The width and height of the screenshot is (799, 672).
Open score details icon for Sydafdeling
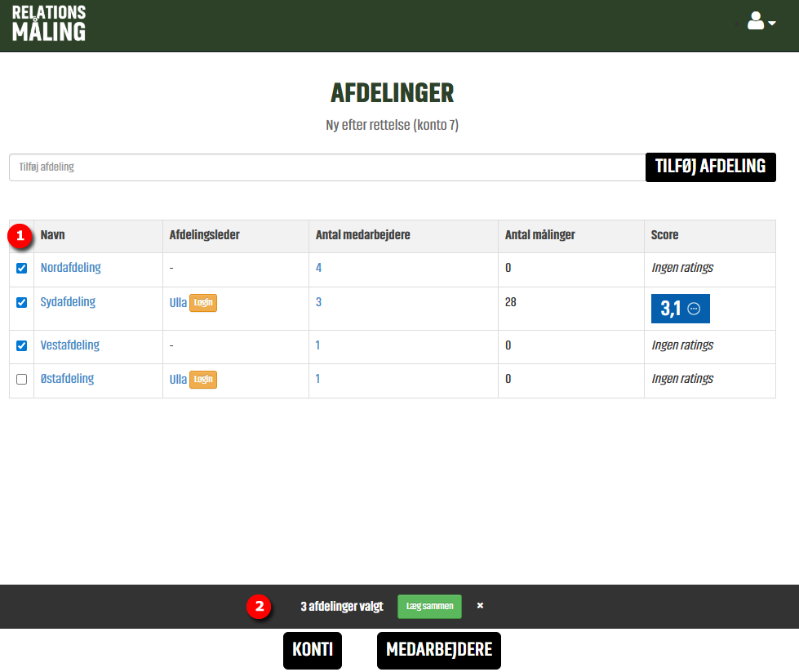[694, 309]
